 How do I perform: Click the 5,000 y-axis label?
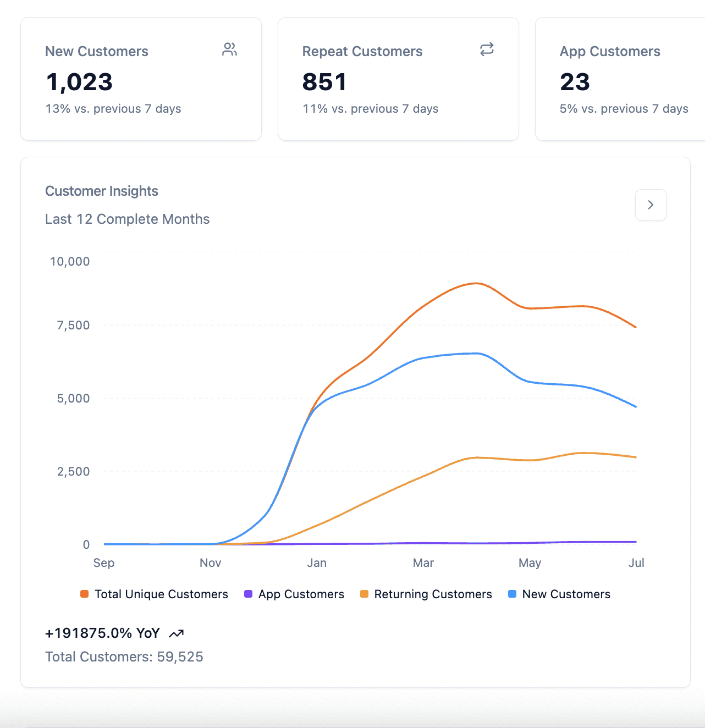[x=73, y=399]
